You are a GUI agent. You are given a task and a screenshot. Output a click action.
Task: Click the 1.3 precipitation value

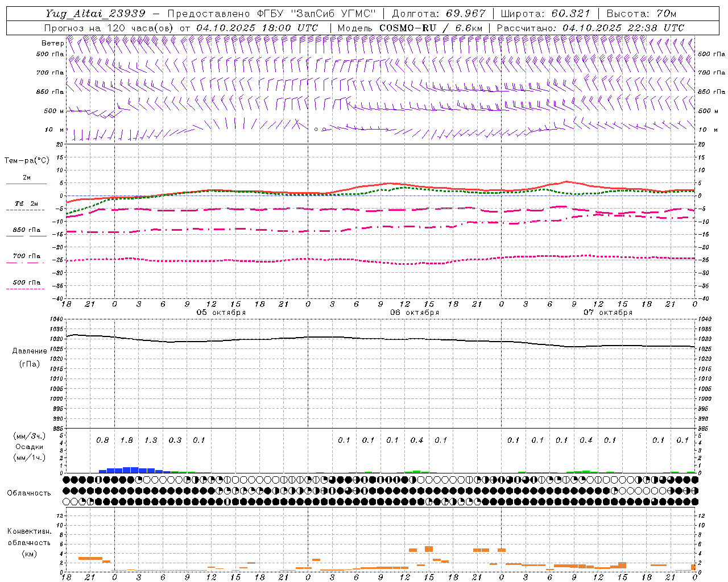[151, 440]
